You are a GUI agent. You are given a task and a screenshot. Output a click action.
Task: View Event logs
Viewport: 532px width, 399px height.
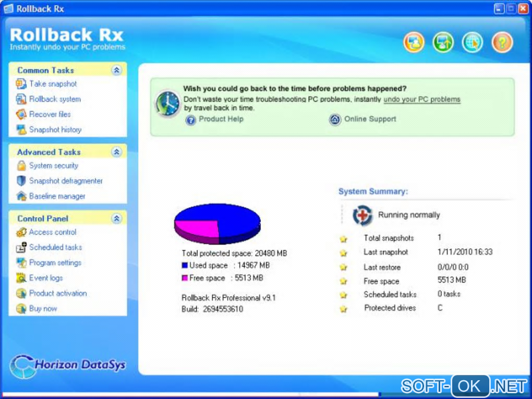(46, 278)
